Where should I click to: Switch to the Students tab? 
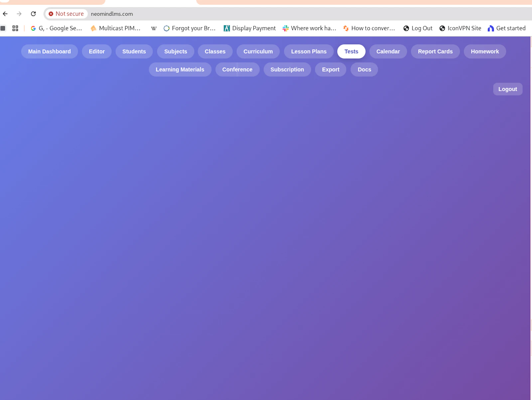tap(134, 52)
